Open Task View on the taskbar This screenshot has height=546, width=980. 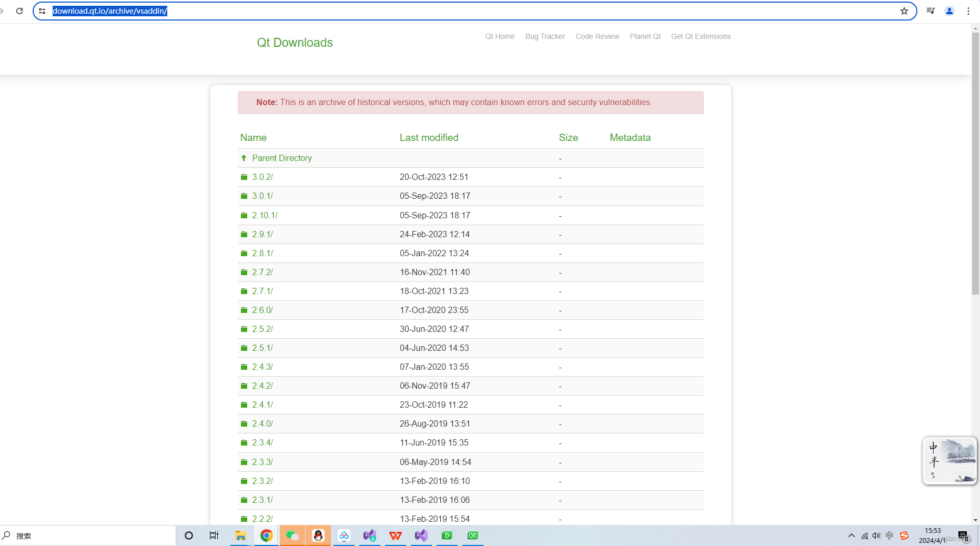(x=214, y=535)
